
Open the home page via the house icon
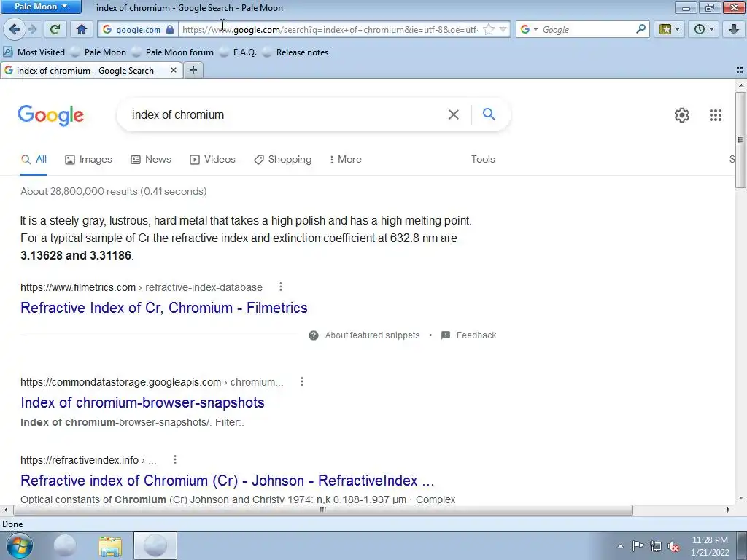point(82,29)
